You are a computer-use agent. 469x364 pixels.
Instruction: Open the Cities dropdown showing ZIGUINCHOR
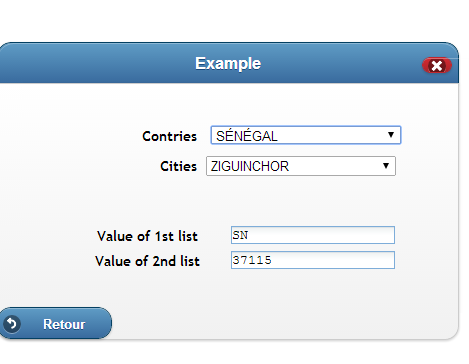301,166
